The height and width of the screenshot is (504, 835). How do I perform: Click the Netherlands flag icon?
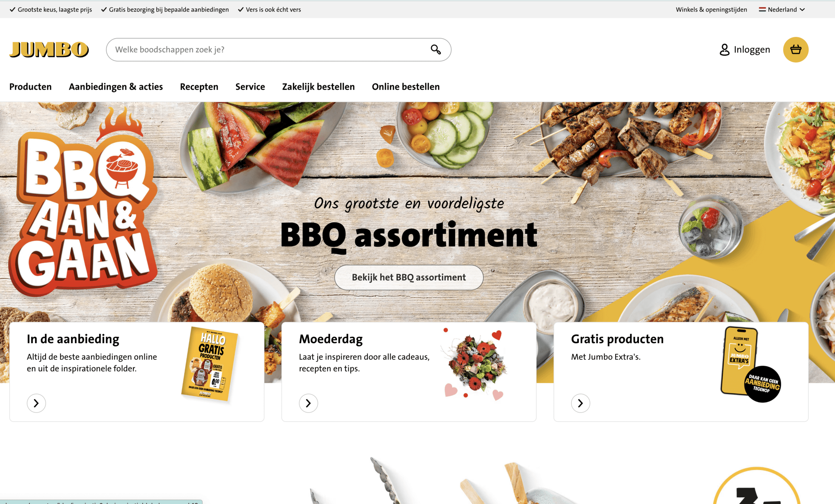[762, 10]
